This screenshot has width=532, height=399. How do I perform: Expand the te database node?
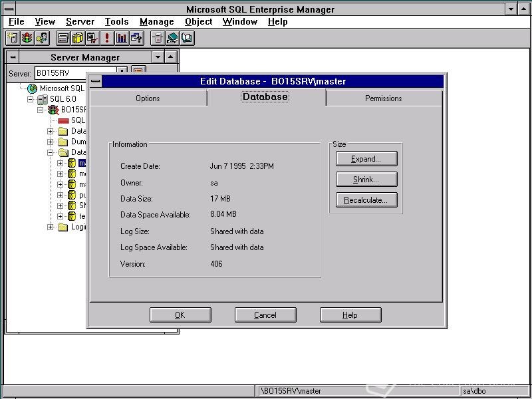click(x=60, y=216)
